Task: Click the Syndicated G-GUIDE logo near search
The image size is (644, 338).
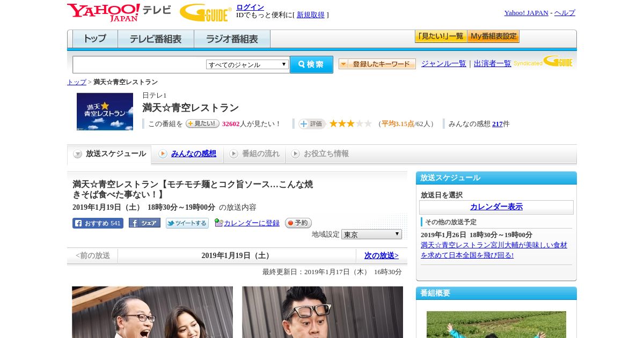Action: pyautogui.click(x=543, y=61)
